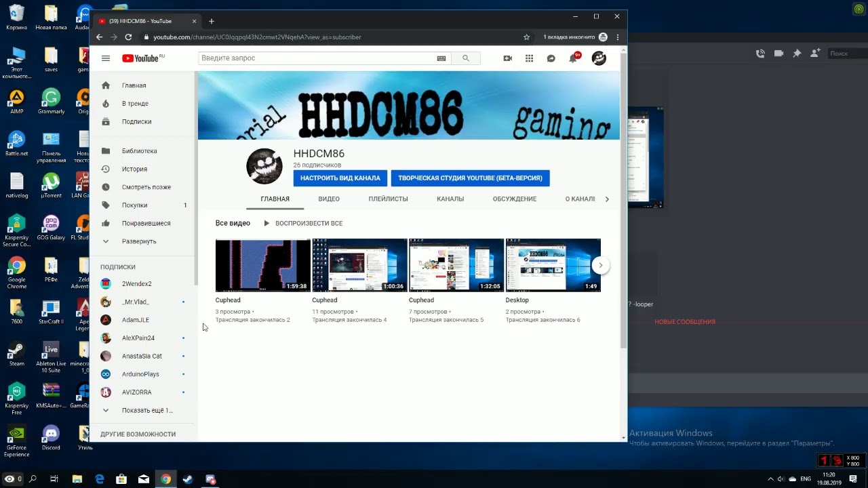Open the notifications bell

tap(573, 58)
